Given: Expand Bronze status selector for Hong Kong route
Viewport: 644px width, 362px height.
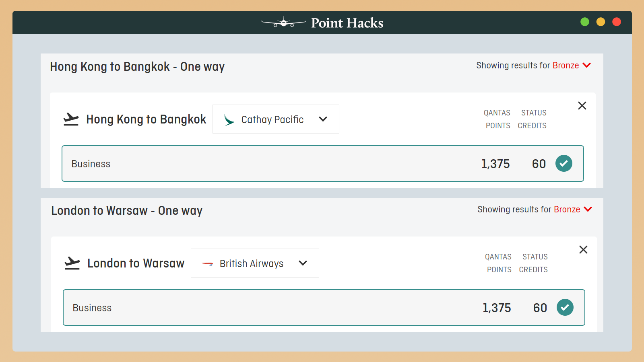Looking at the screenshot, I should [587, 65].
